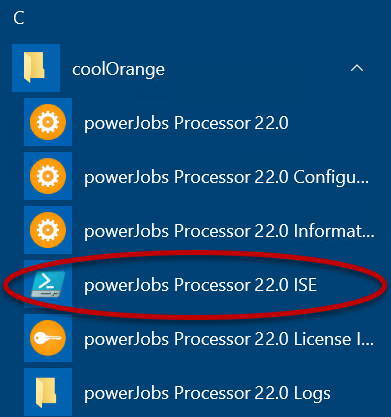This screenshot has width=391, height=417.
Task: Click the gear icon beside the Configu... entry
Action: (x=48, y=176)
